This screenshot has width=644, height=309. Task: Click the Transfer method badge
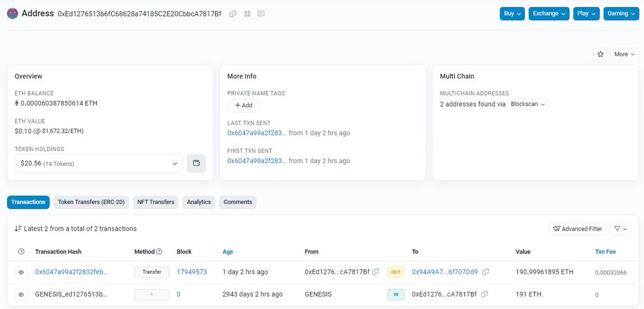click(152, 272)
